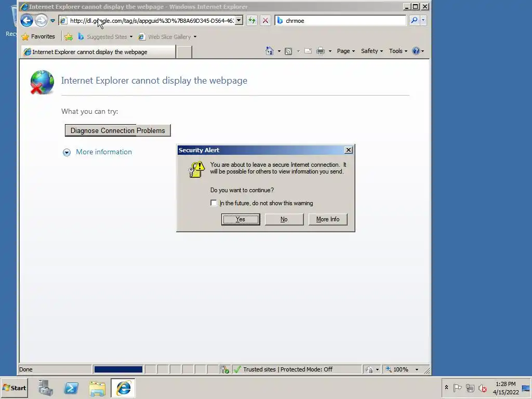
Task: Open the recent pages dropdown arrow
Action: pyautogui.click(x=52, y=21)
